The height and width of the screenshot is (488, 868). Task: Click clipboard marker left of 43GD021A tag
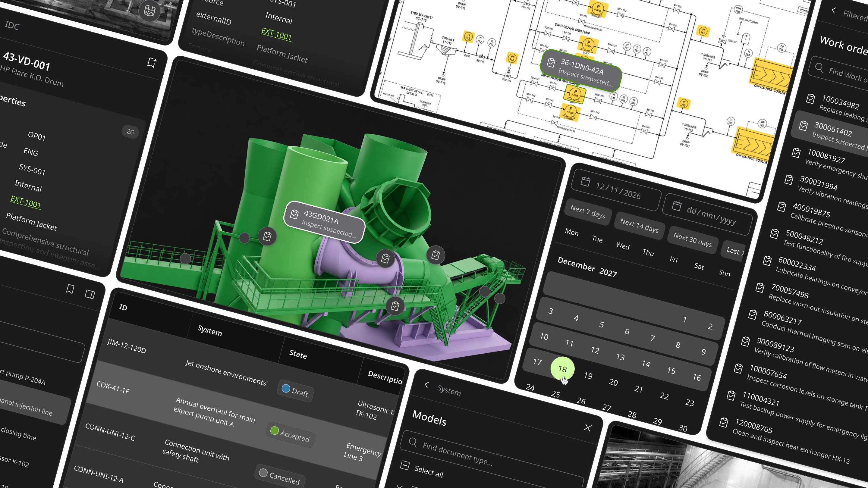tap(267, 236)
